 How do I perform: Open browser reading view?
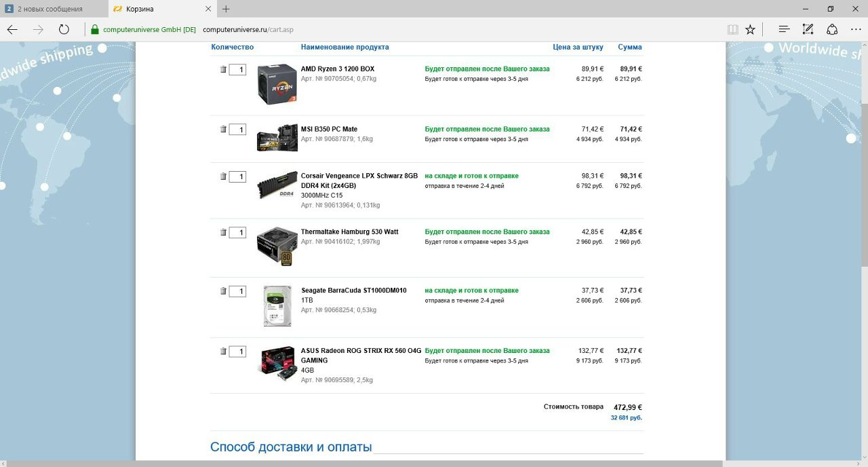(732, 29)
